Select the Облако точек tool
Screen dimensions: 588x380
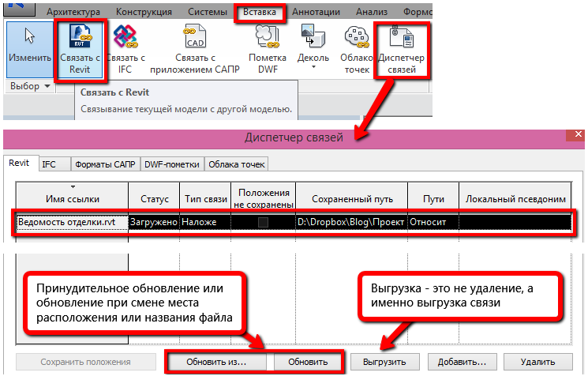click(357, 49)
